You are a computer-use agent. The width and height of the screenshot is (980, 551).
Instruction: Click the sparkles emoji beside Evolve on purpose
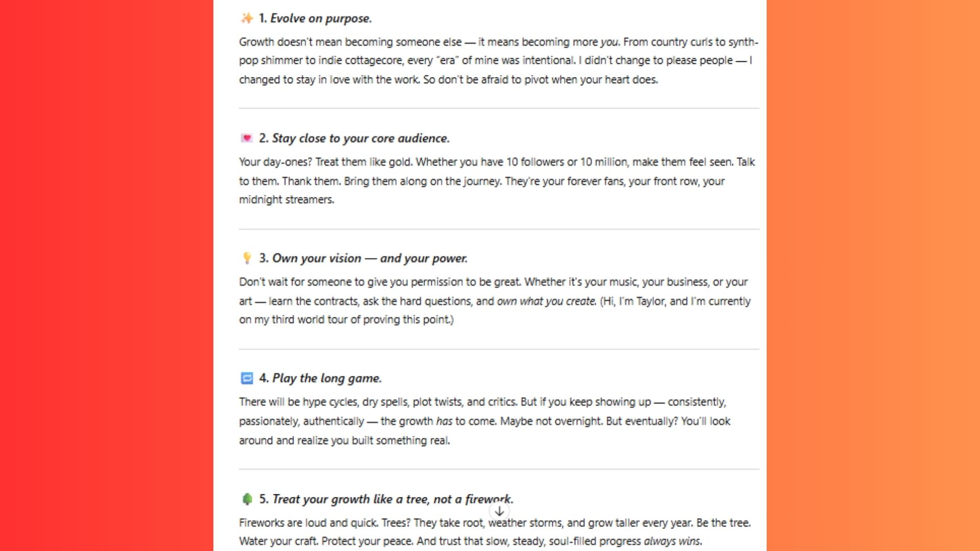(247, 18)
